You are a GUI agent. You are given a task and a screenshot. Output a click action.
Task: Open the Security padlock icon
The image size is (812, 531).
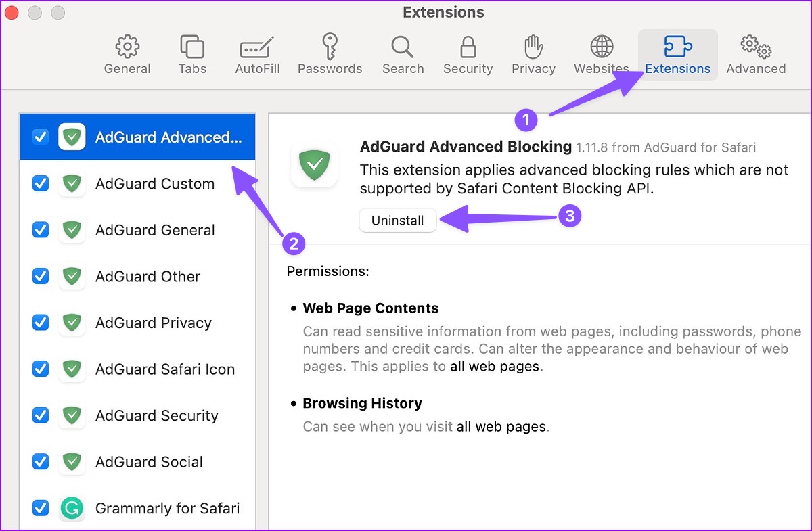point(468,47)
